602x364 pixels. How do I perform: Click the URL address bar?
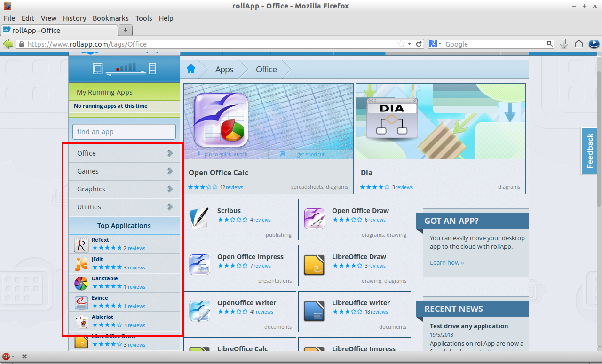tap(207, 44)
